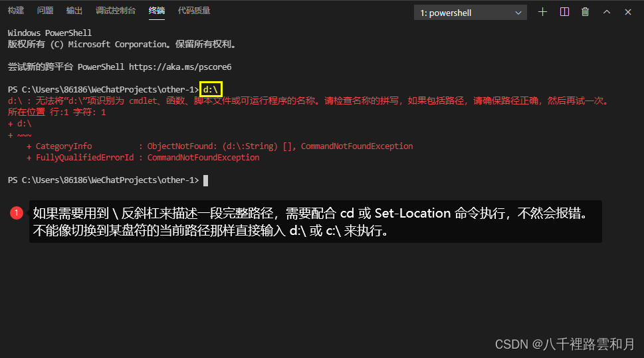644x358 pixels.
Task: Click the highlighted d:\ command
Action: pos(211,90)
